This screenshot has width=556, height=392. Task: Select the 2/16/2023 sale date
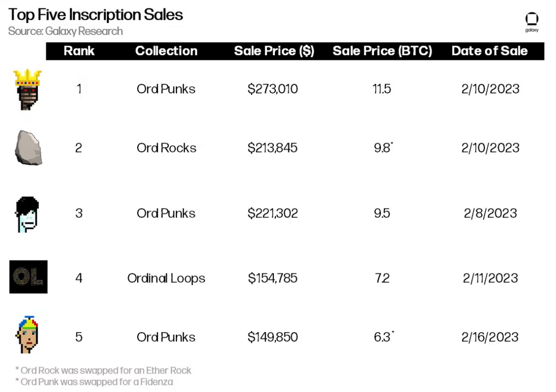pos(490,337)
